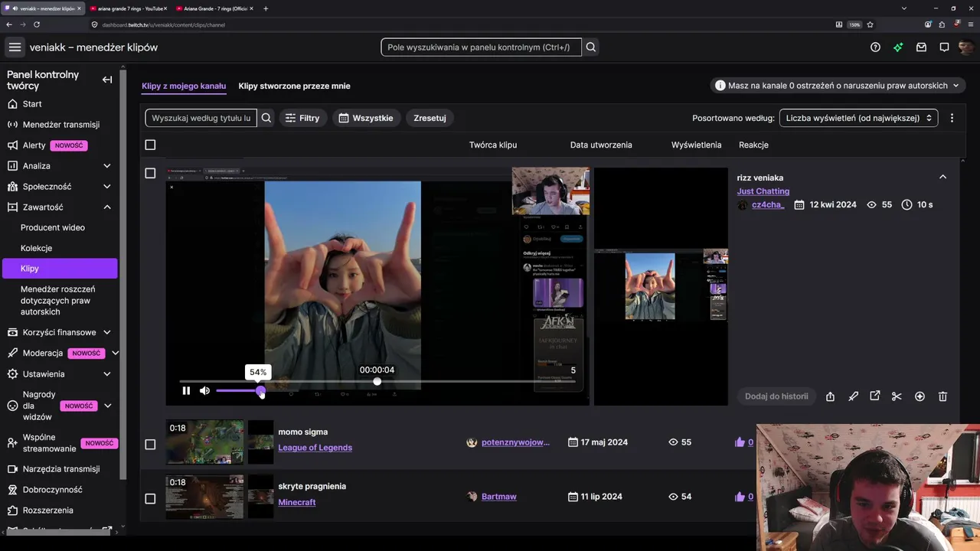Collapse the creator dashboard sidebar

point(107,80)
